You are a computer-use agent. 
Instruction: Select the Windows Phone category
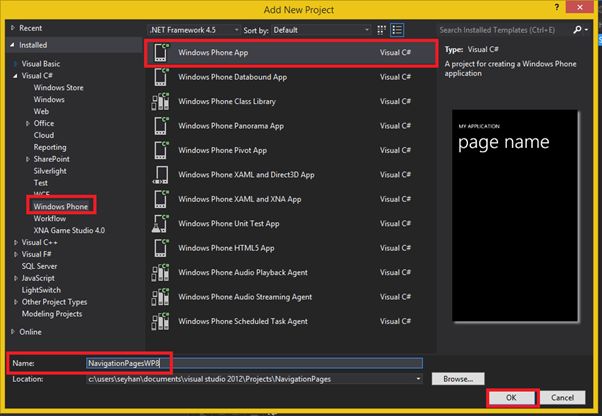pos(61,206)
